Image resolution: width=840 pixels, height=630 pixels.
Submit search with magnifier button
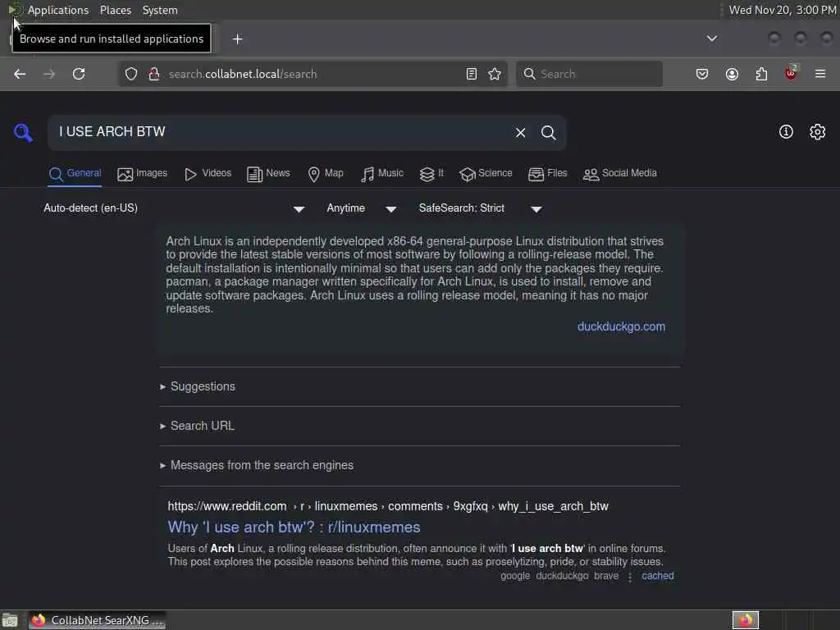548,132
